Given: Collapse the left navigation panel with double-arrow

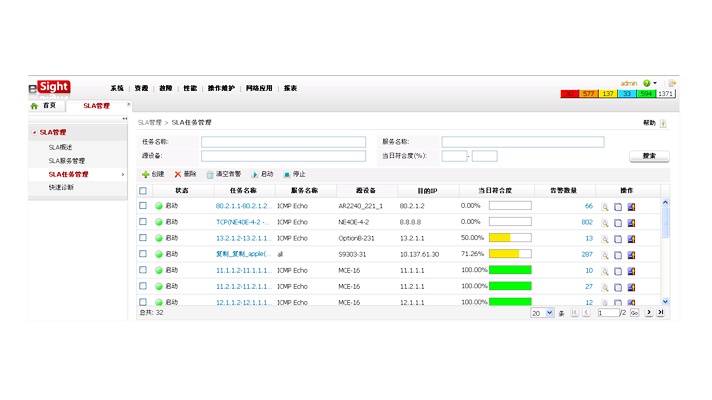Looking at the screenshot, I should [125, 119].
